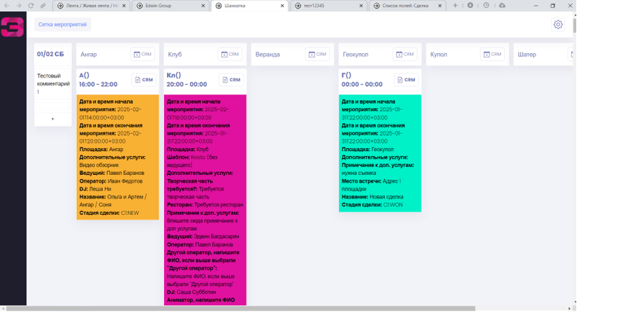This screenshot has height=321, width=644.
Task: Click the orange А() event card
Action: [x=118, y=157]
